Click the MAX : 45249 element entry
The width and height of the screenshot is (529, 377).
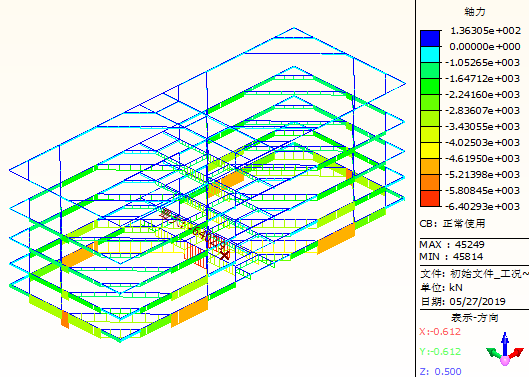[452, 244]
